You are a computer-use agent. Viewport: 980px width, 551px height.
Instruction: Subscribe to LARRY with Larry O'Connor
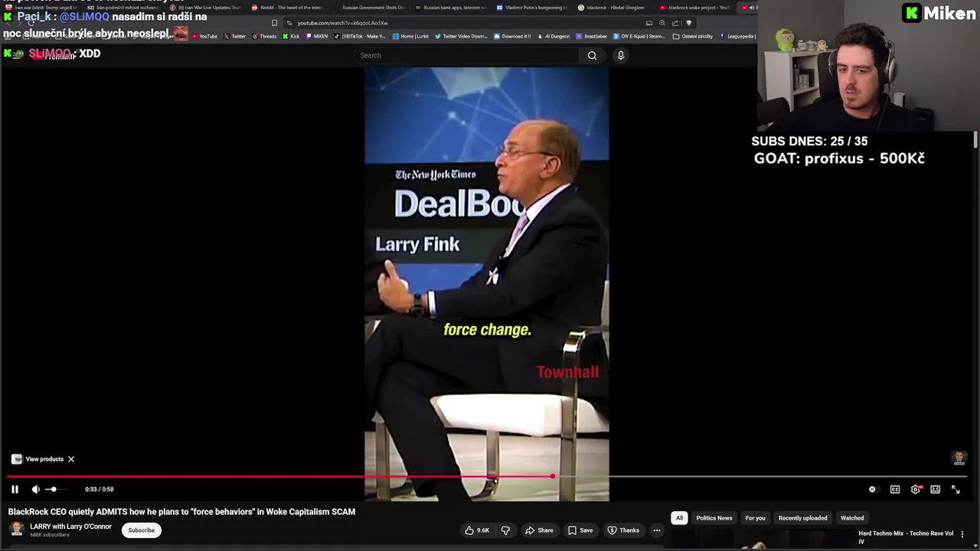coord(142,530)
